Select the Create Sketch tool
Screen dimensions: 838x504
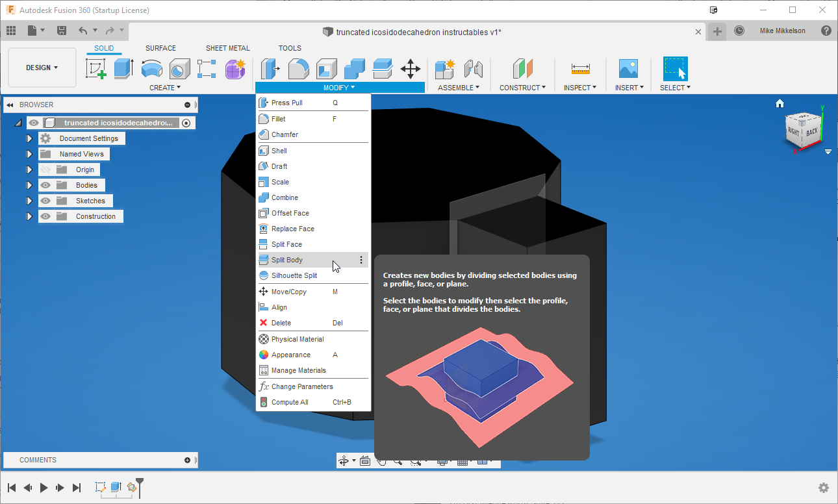pyautogui.click(x=96, y=69)
